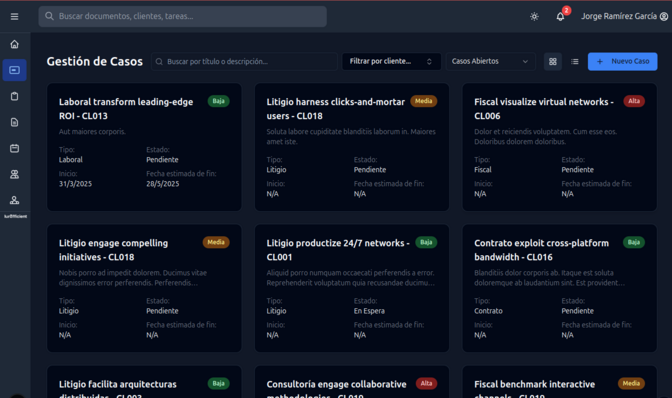This screenshot has width=672, height=398.
Task: Open the highlighted Cases sidebar icon
Action: tap(15, 70)
